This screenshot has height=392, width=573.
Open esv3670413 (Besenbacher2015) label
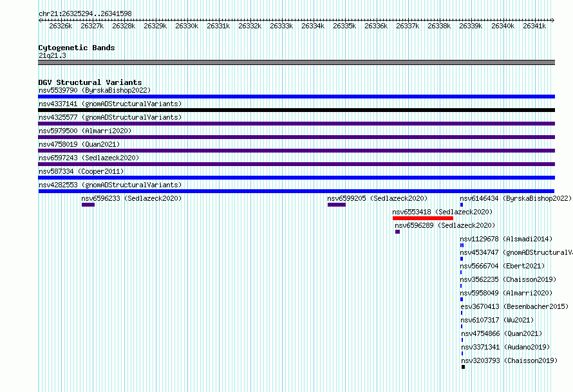point(514,306)
